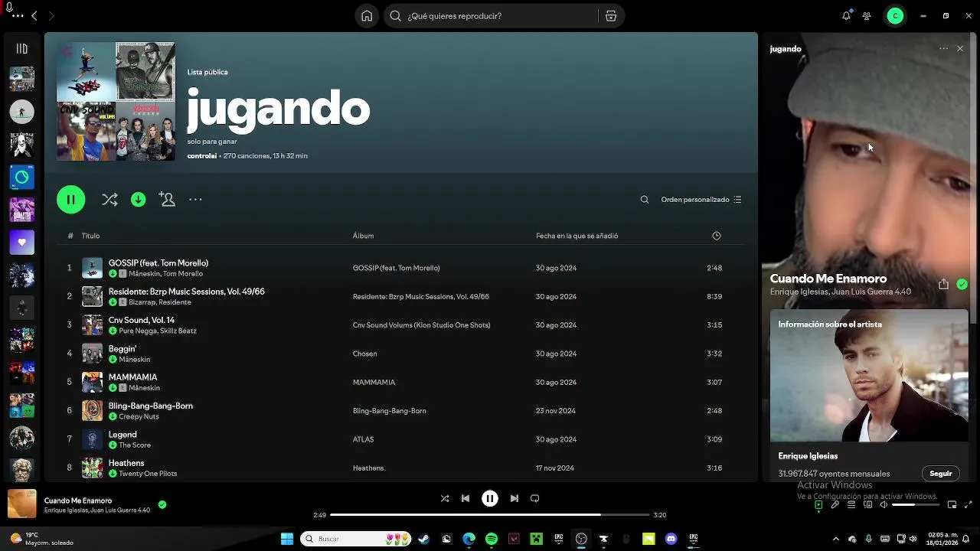This screenshot has height=551, width=980.
Task: Invite collaborators to the playlist
Action: [x=167, y=200]
